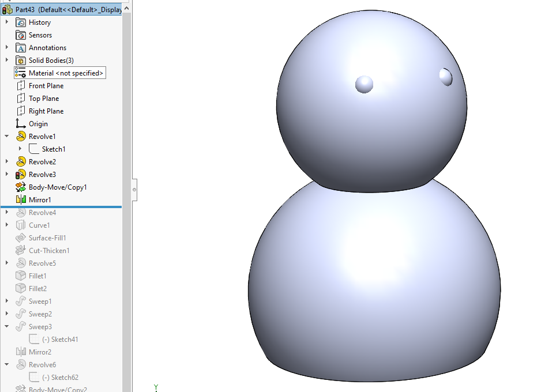Click the Front Plane icon
541x392 pixels.
click(x=21, y=86)
